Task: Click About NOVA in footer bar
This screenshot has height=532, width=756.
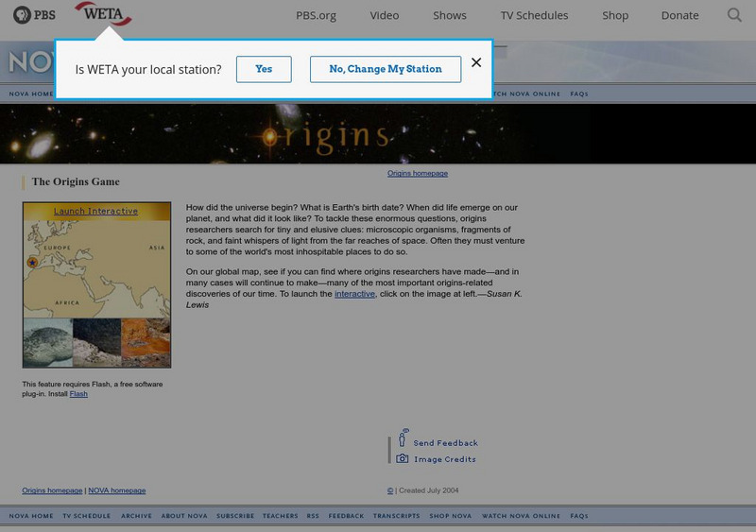Action: tap(184, 516)
